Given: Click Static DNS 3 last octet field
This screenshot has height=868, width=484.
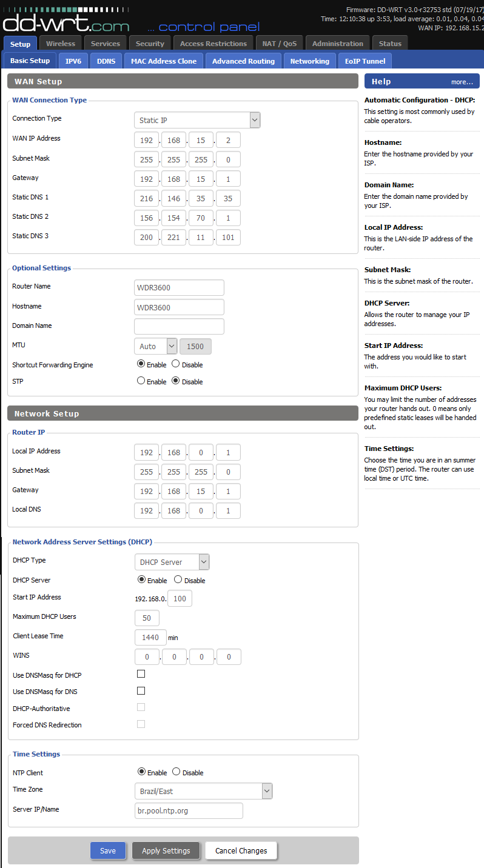Looking at the screenshot, I should [x=228, y=237].
